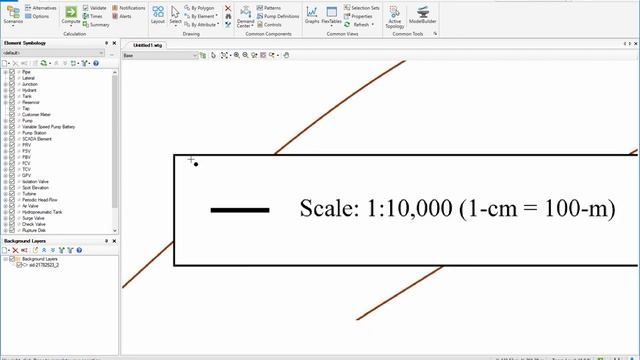Activate the Pan hand tool
640x360 pixels.
pyautogui.click(x=286, y=55)
